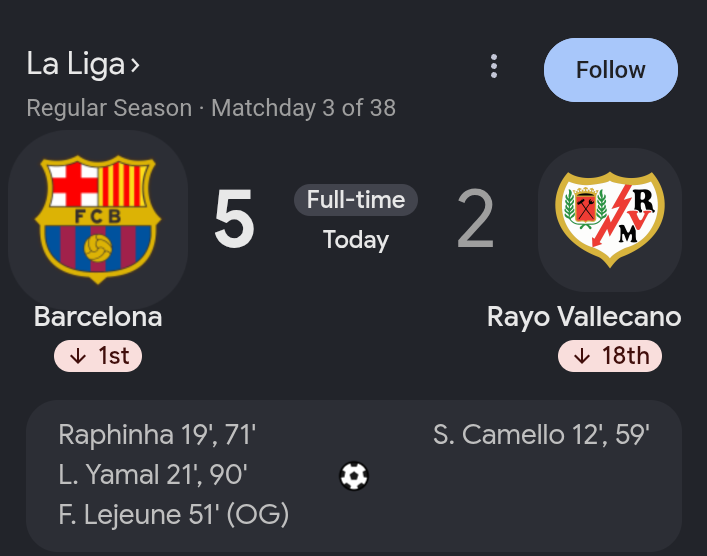
Task: Click the Today match date label
Action: (356, 240)
